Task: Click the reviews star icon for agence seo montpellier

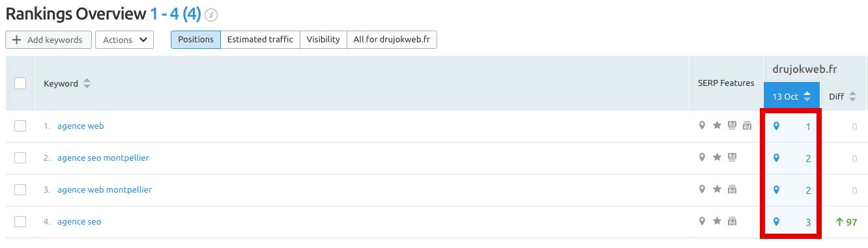Action: (x=717, y=157)
